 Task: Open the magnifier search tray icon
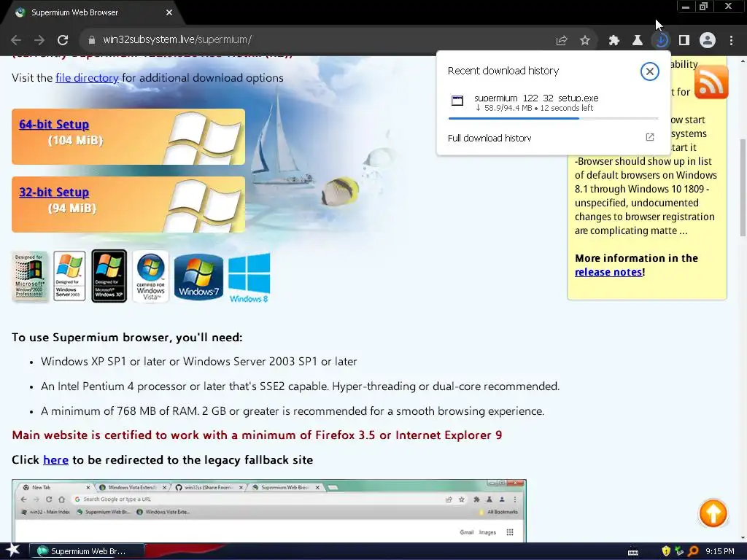click(x=693, y=551)
